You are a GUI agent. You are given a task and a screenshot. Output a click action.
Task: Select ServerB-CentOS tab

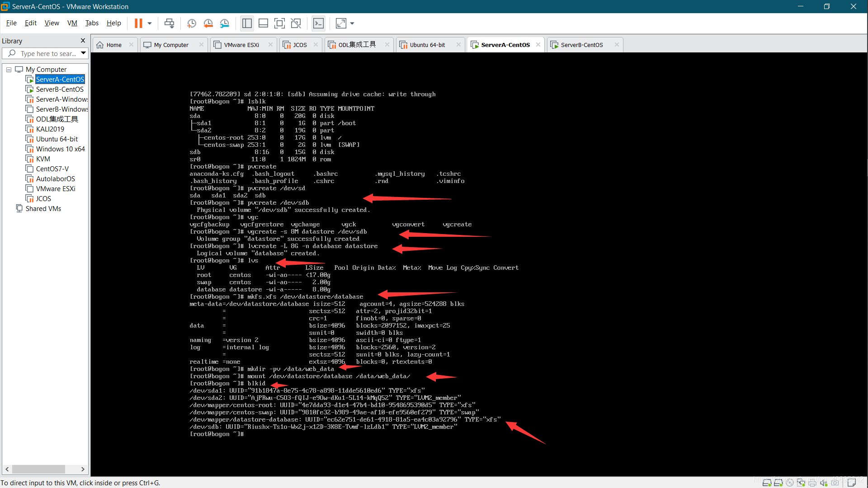(581, 45)
